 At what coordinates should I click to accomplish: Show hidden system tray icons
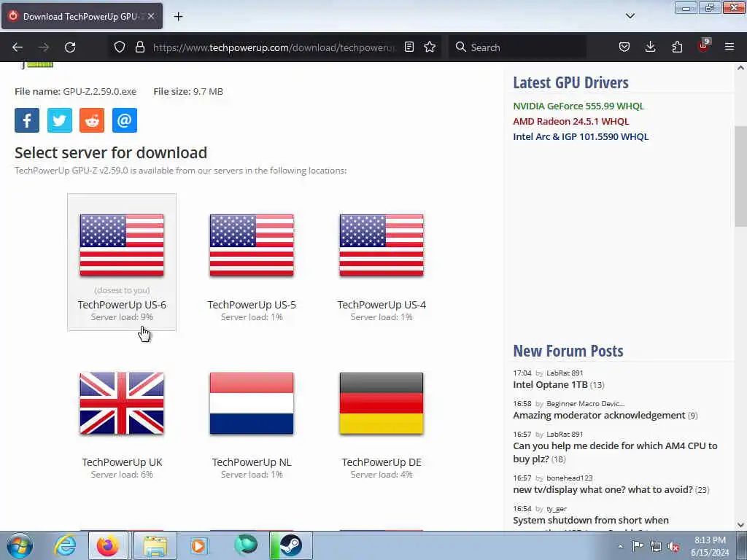click(x=620, y=546)
